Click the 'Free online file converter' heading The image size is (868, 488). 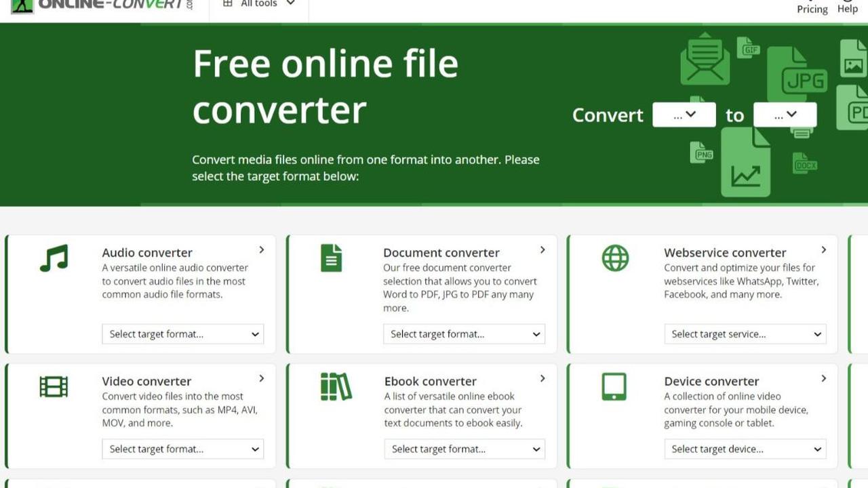pyautogui.click(x=325, y=86)
